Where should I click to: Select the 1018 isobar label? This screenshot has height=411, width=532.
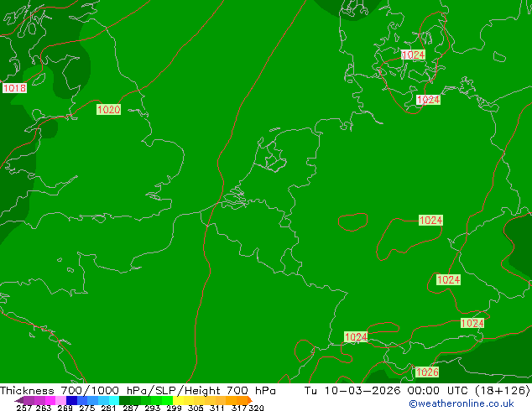coord(14,88)
